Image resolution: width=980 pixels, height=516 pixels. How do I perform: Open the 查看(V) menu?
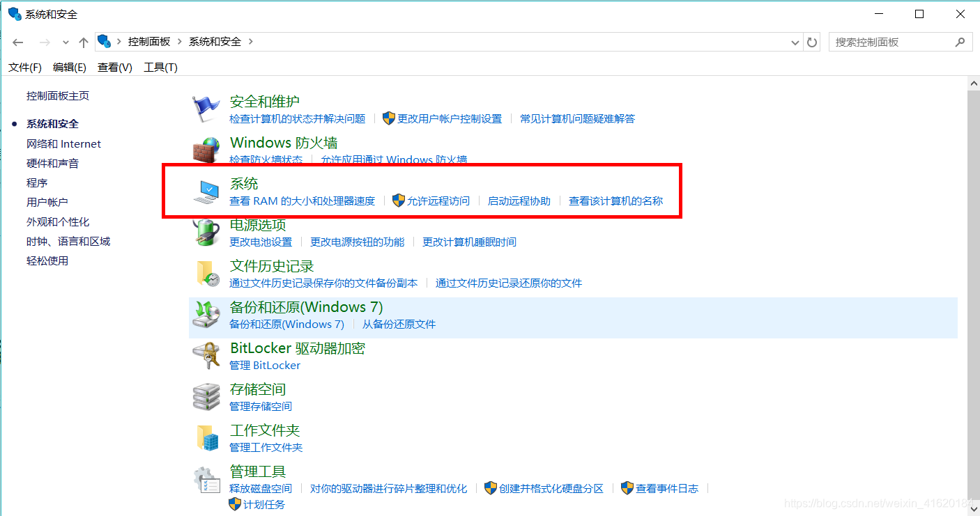point(115,68)
